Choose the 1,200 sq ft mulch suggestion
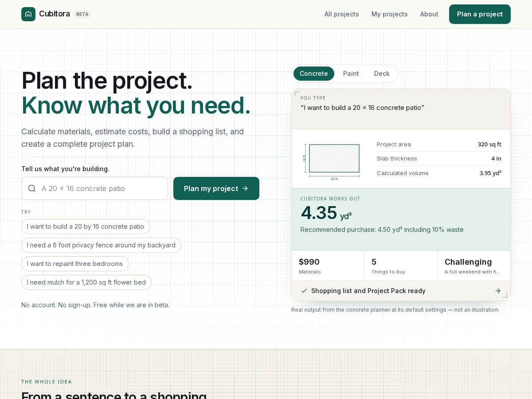532x399 pixels. click(86, 282)
